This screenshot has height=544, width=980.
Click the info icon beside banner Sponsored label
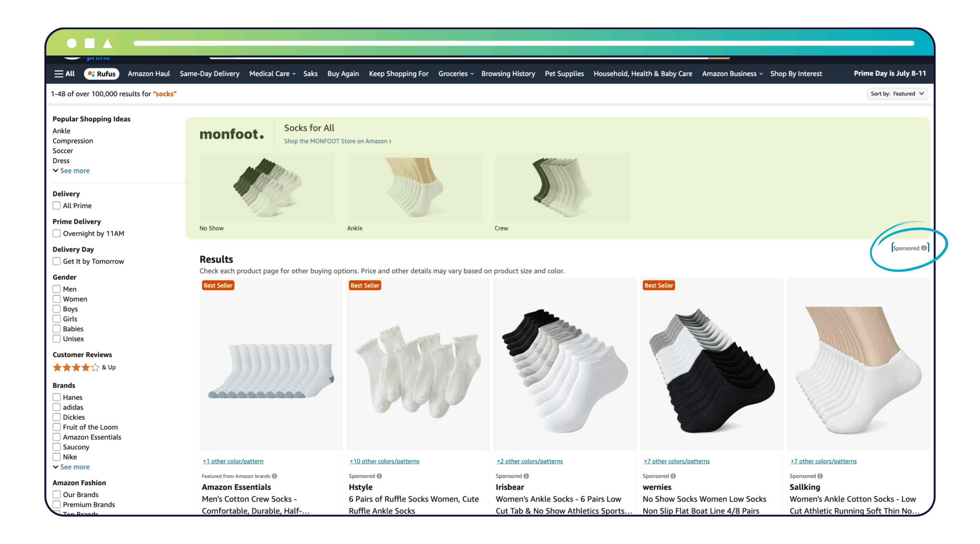924,248
